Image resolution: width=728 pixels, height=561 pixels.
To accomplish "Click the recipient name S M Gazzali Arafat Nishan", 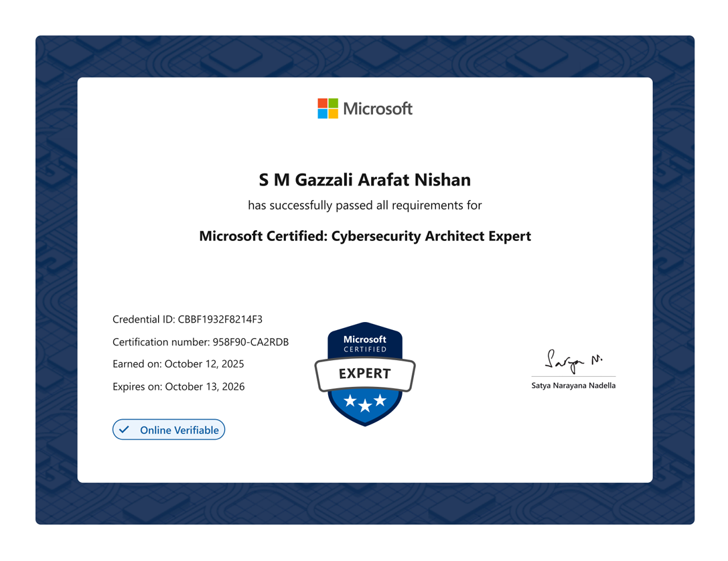I will click(x=364, y=179).
